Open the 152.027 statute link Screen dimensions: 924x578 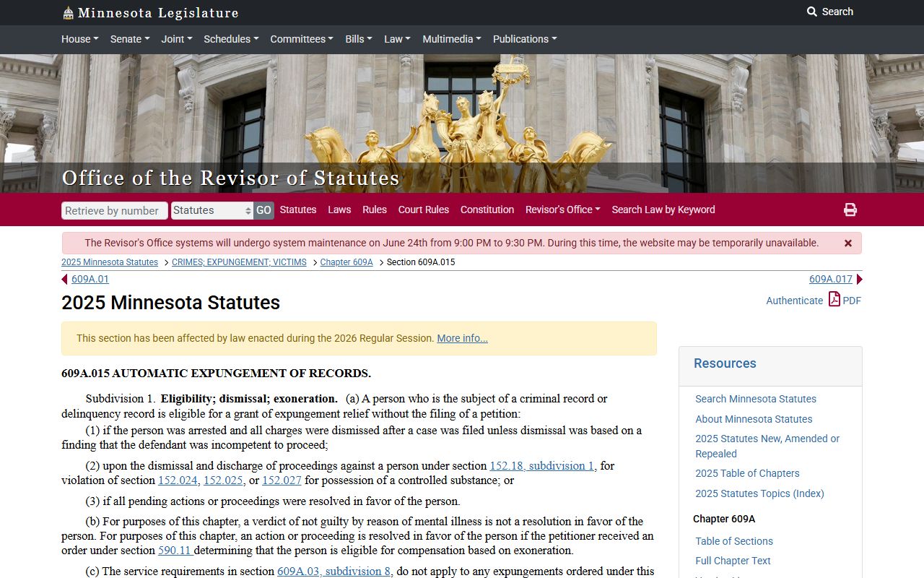click(x=282, y=480)
